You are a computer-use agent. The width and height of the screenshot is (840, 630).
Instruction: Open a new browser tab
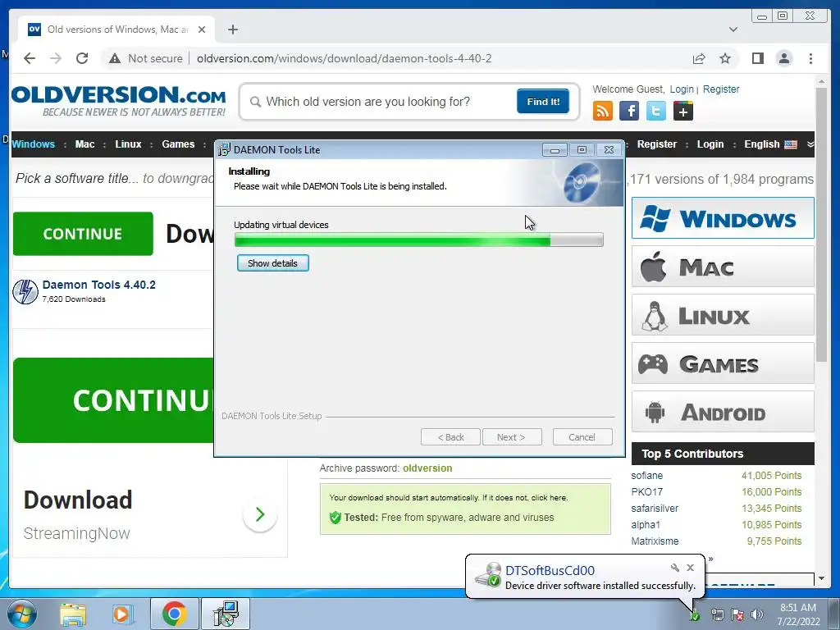pos(232,30)
